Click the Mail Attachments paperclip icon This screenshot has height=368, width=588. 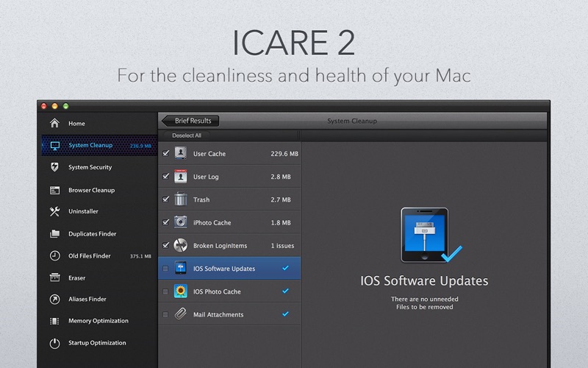pyautogui.click(x=180, y=314)
